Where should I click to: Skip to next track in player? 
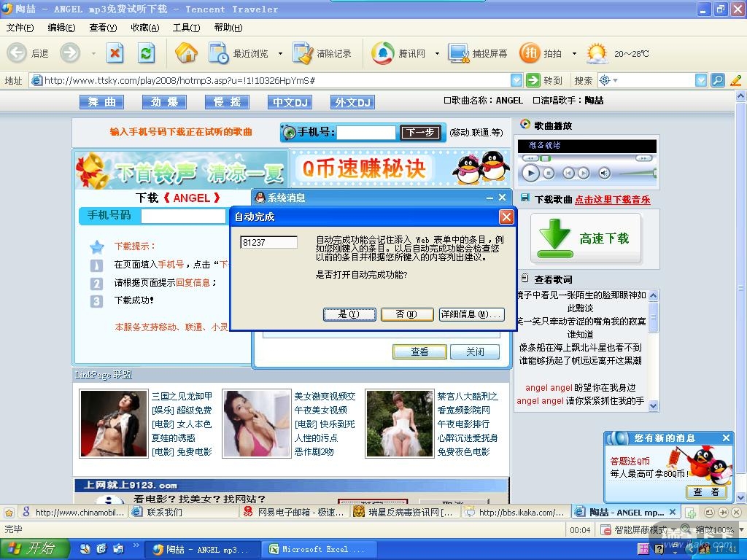click(584, 174)
